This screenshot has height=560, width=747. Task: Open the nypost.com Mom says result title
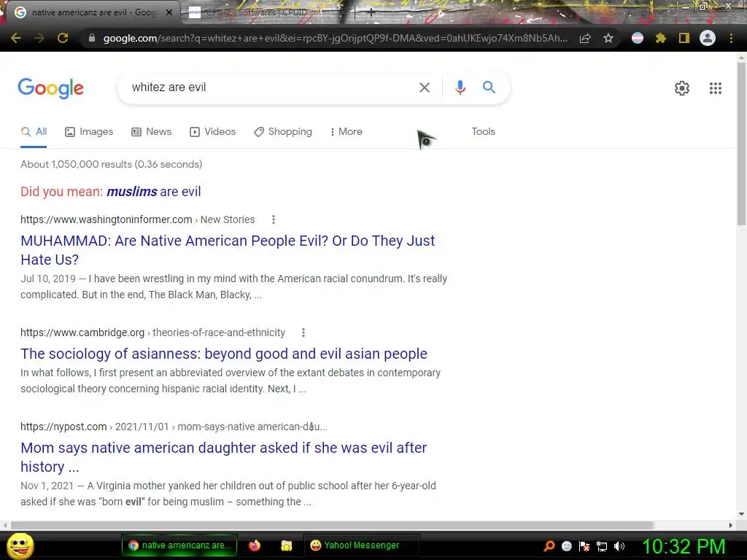point(224,457)
